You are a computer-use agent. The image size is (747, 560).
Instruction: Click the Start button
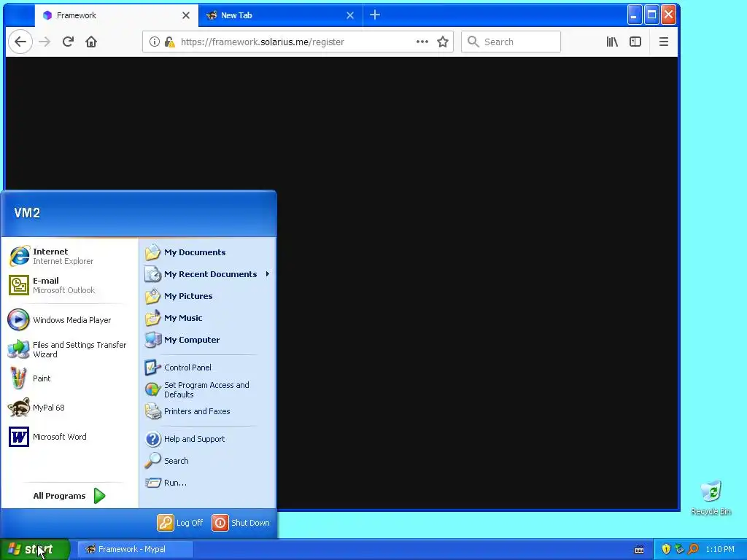[35, 550]
